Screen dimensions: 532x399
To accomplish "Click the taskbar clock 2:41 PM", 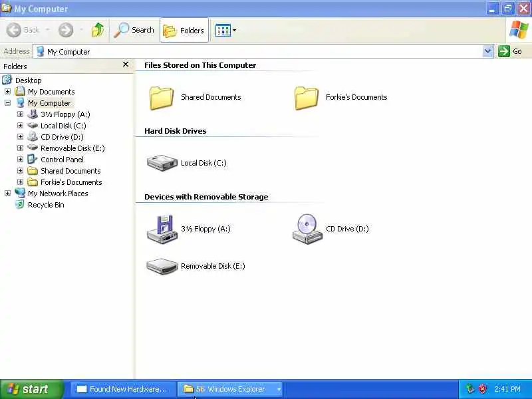I will click(507, 389).
